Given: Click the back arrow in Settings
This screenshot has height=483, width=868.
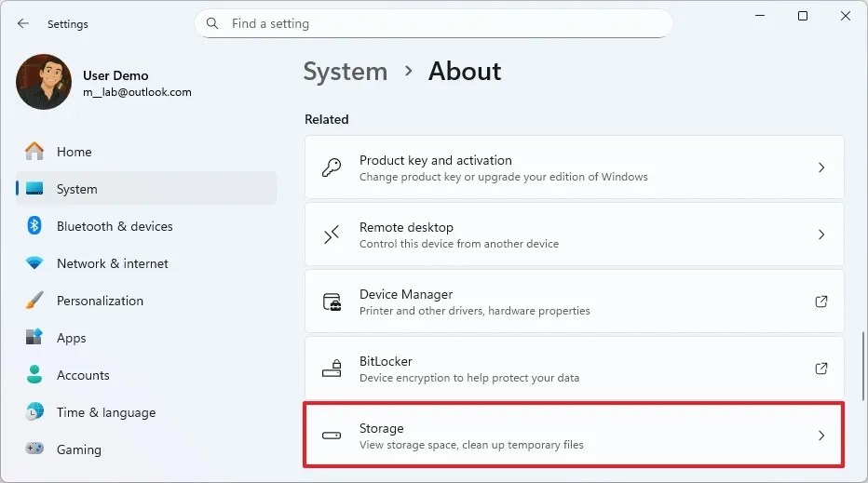Looking at the screenshot, I should [x=22, y=23].
